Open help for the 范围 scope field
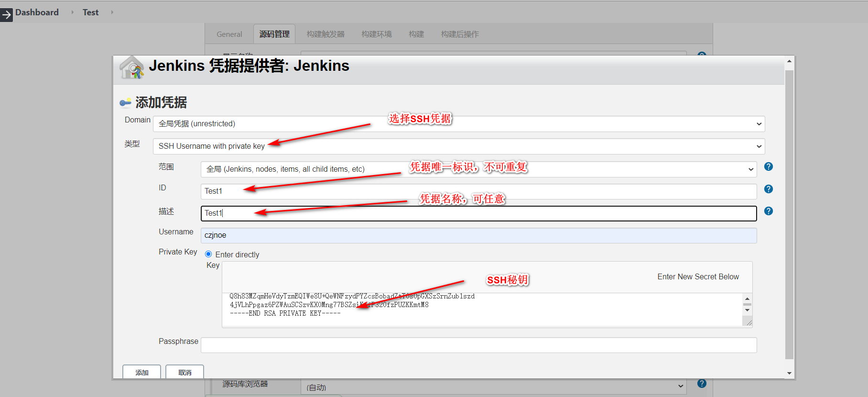 click(x=769, y=166)
